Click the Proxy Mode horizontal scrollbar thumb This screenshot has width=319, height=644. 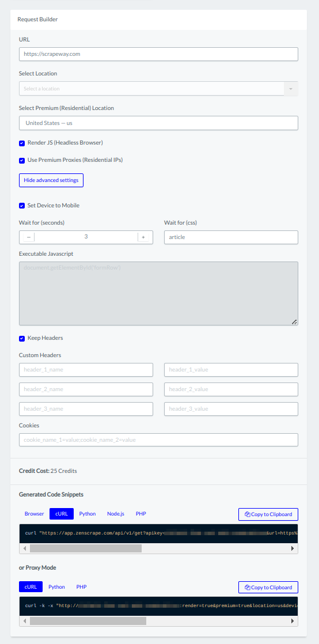(88, 621)
